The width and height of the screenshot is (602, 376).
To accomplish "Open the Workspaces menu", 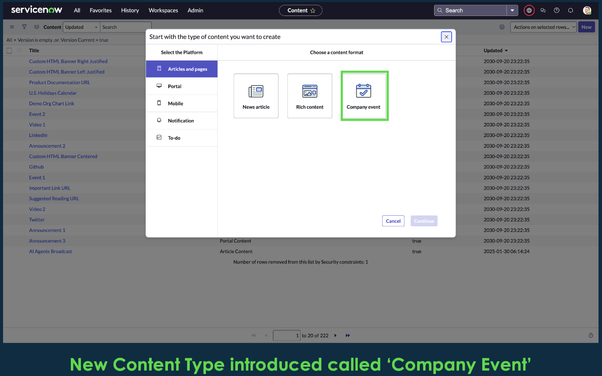I will point(163,10).
